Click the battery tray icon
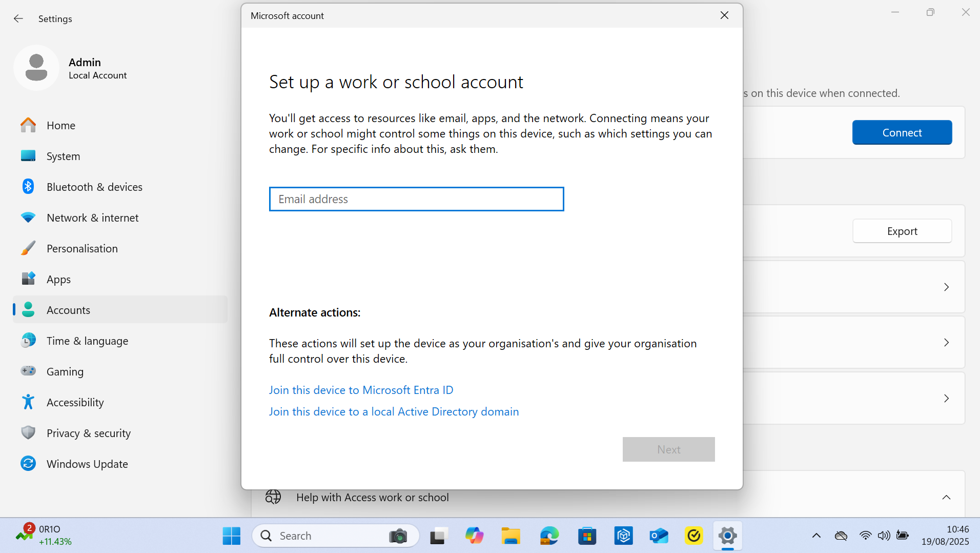 903,536
